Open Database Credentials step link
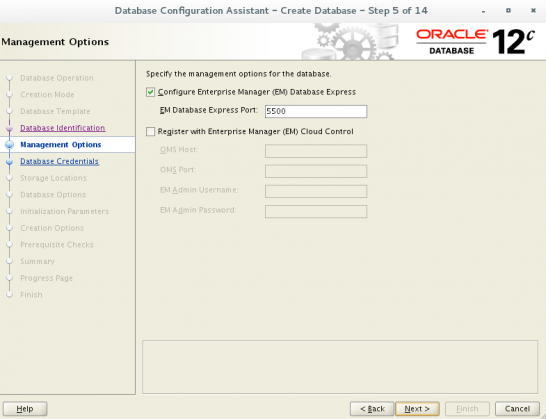 [60, 161]
